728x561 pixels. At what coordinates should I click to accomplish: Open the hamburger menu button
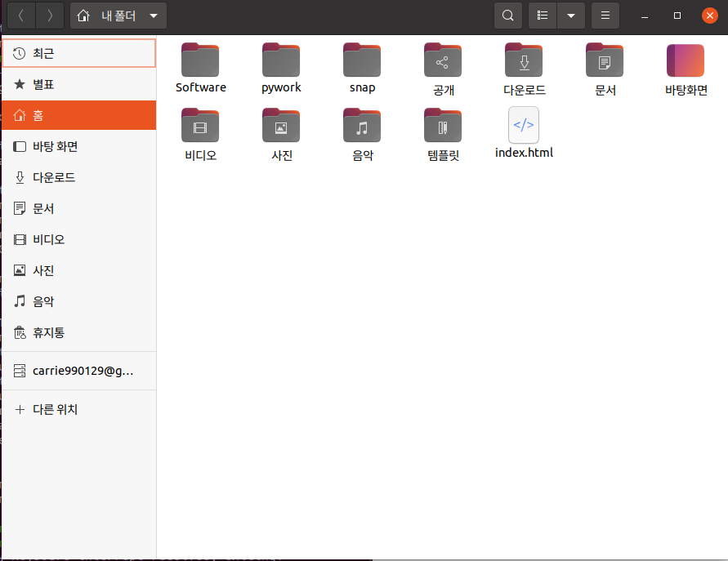605,16
